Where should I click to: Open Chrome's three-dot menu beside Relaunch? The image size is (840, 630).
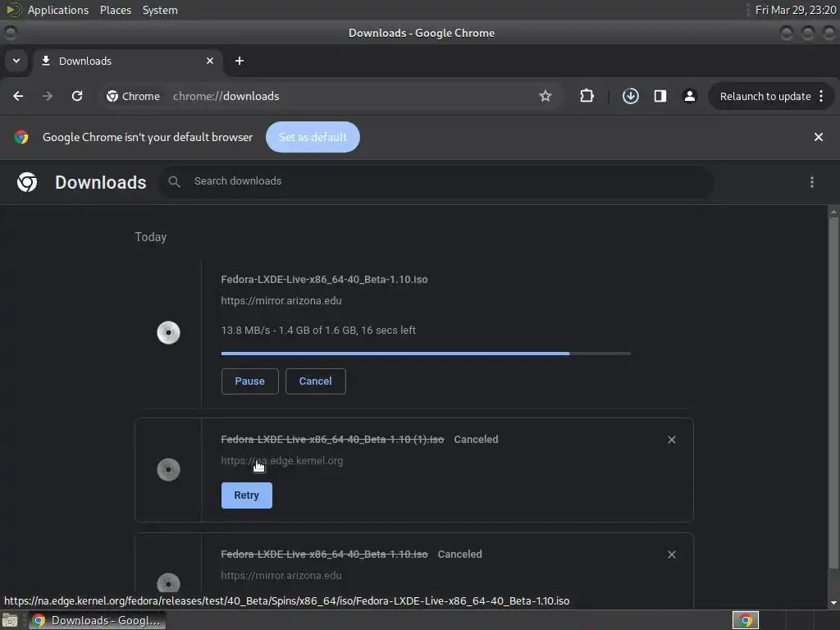point(821,96)
